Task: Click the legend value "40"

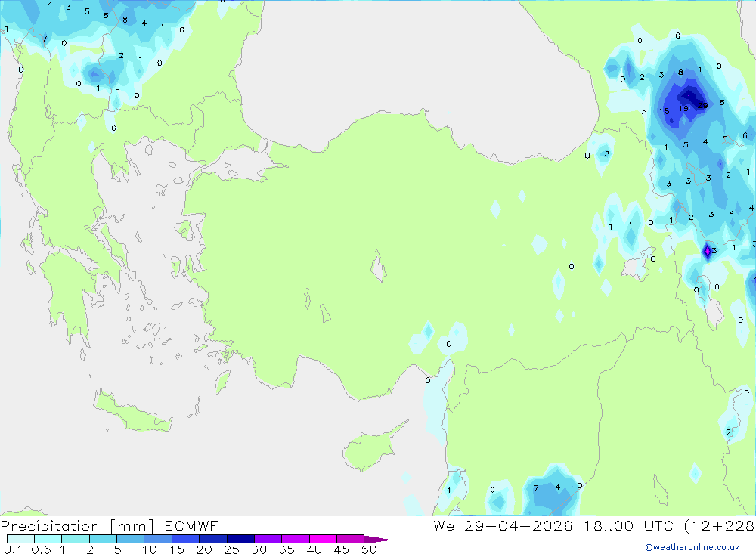Action: [x=314, y=549]
